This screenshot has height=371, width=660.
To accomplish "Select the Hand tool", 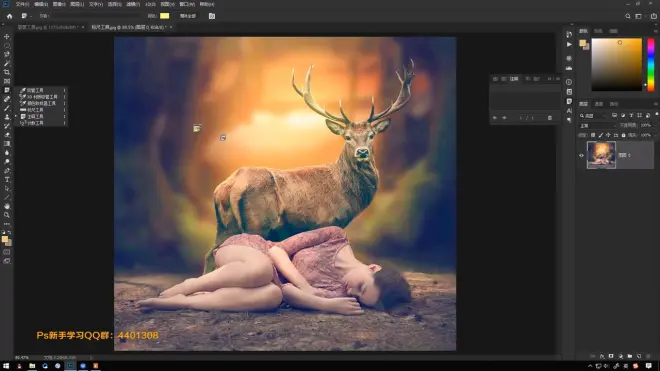I will [x=7, y=206].
